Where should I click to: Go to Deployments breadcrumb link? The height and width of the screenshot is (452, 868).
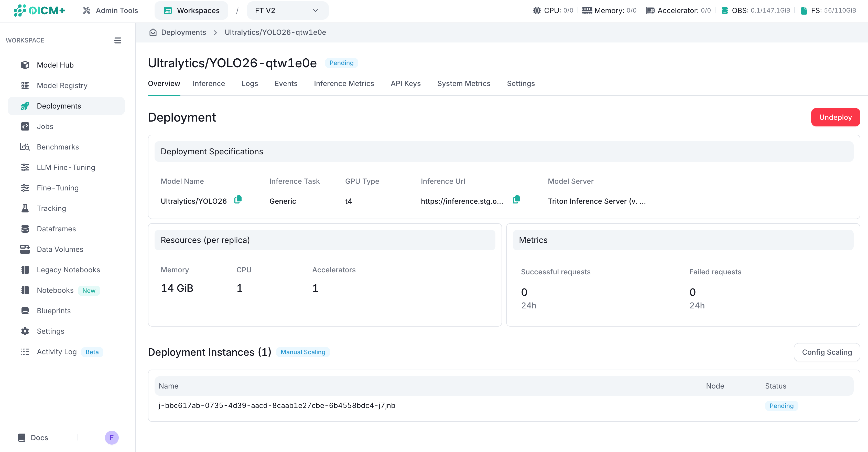(184, 32)
